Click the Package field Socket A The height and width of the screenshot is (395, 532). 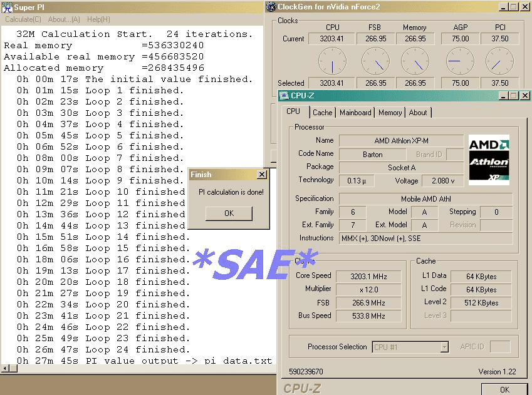point(402,168)
